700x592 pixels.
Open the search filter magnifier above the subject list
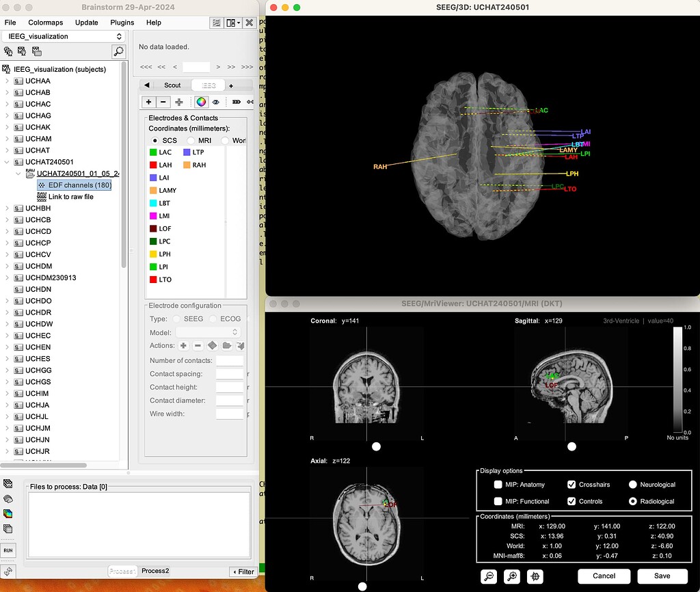[119, 51]
